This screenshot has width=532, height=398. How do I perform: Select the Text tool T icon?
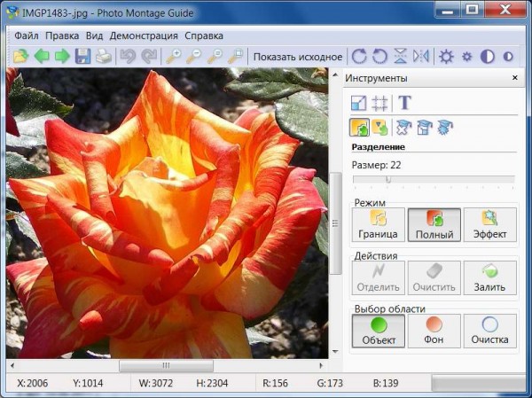pyautogui.click(x=404, y=103)
